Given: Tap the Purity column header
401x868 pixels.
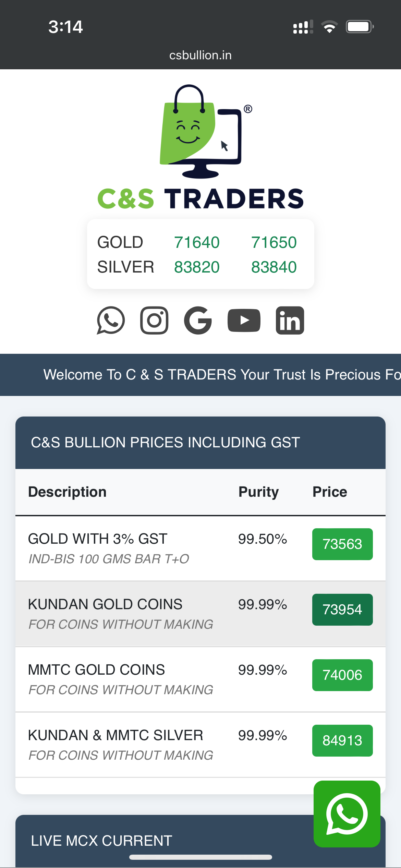Looking at the screenshot, I should [258, 492].
